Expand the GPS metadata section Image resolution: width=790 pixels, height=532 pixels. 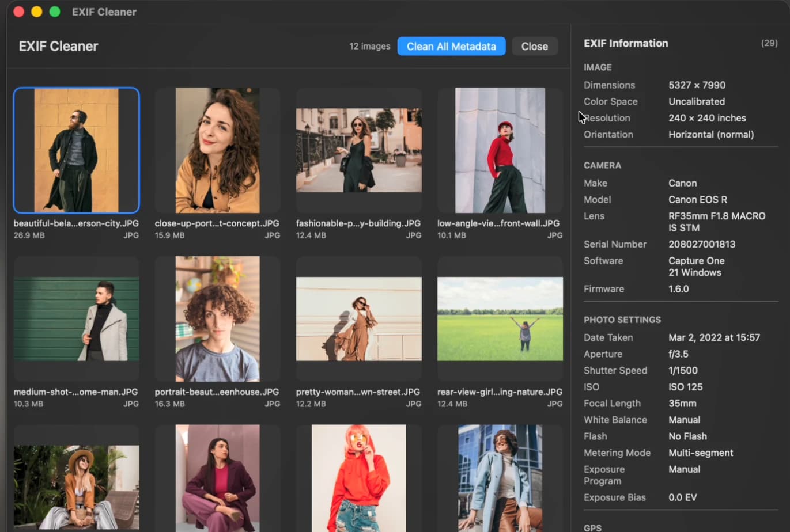[592, 527]
